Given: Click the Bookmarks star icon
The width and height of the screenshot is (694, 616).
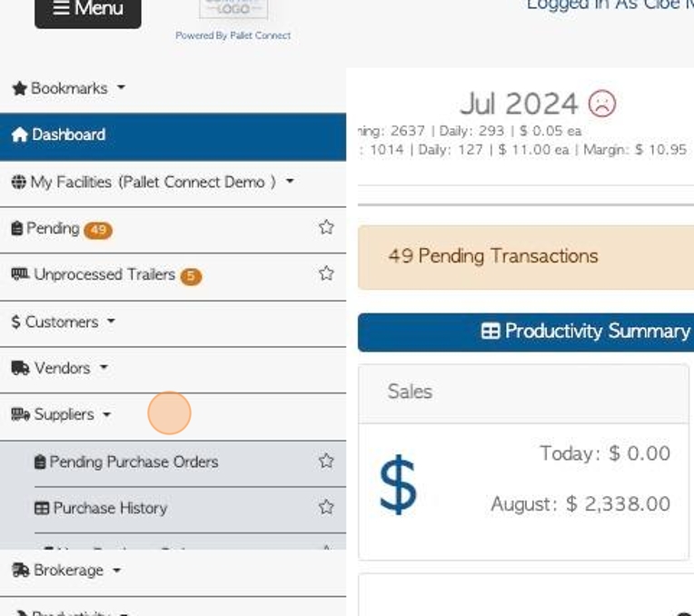Looking at the screenshot, I should pyautogui.click(x=19, y=88).
